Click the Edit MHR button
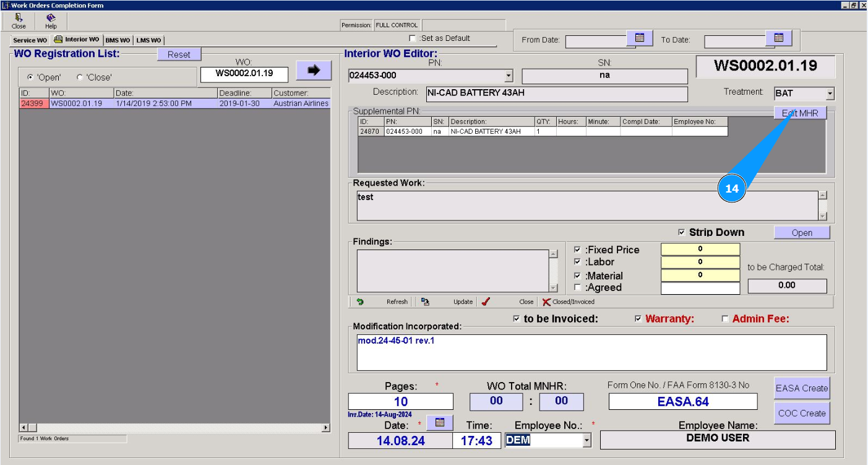Viewport: 868px width, 465px height. click(x=800, y=113)
